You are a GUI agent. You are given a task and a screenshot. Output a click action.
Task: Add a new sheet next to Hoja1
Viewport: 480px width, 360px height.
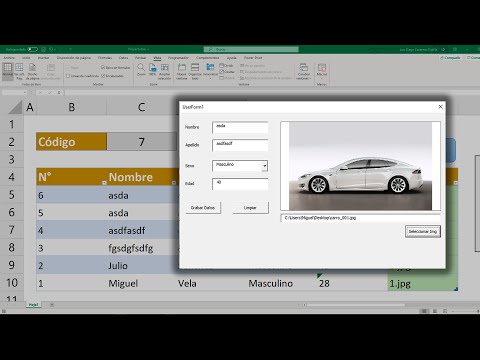click(52, 305)
